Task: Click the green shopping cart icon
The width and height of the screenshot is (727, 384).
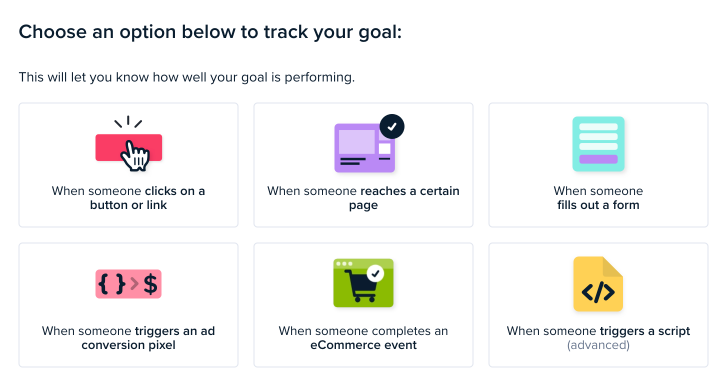Action: tap(364, 283)
